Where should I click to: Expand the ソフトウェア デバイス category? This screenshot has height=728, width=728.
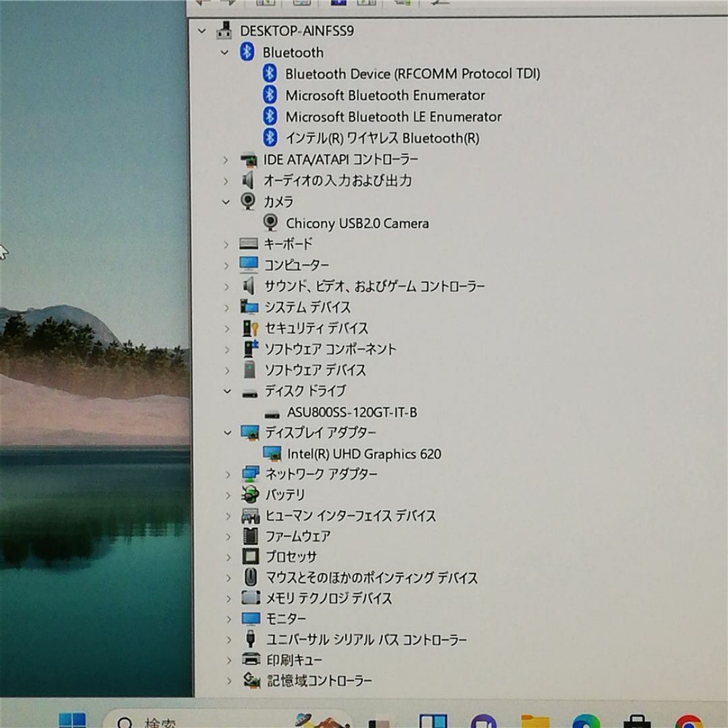point(227,371)
